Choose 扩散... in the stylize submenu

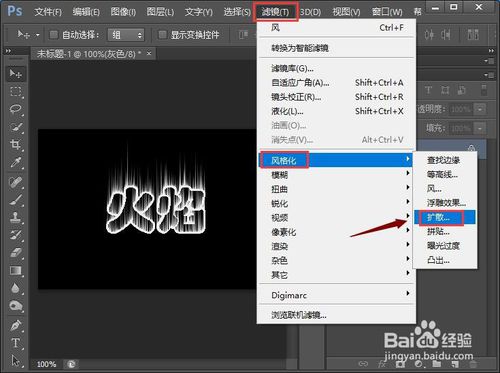tap(445, 217)
